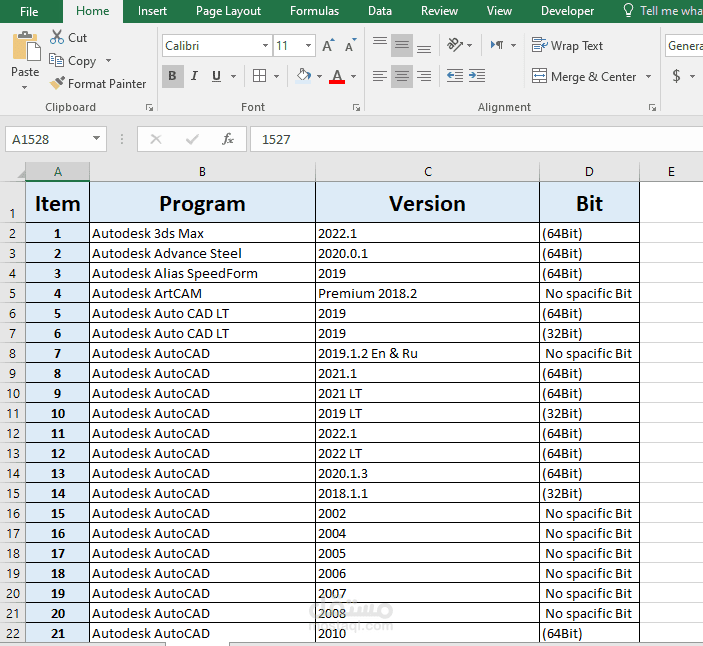Switch to the Developer tab
Image resolution: width=703 pixels, height=646 pixels.
point(567,11)
